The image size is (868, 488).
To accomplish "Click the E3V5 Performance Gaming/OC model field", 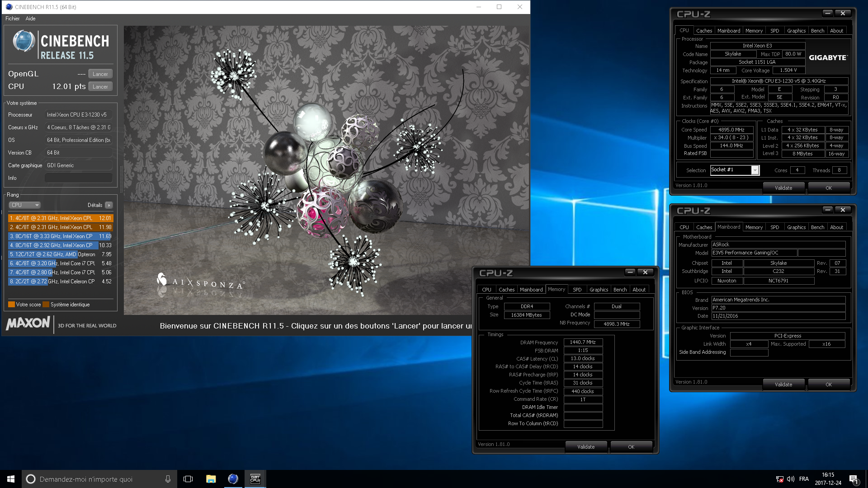I will 754,253.
